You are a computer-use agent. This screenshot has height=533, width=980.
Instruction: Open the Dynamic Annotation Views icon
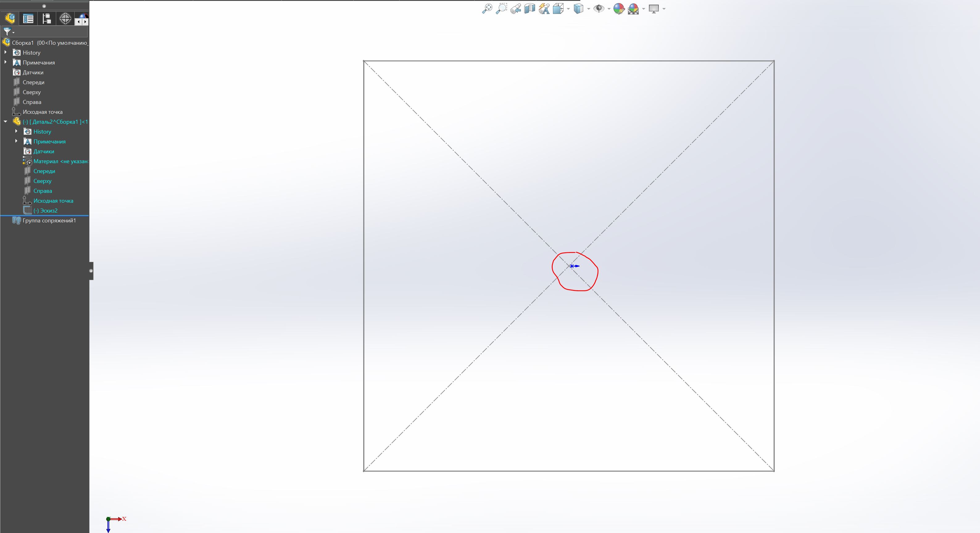[x=544, y=9]
